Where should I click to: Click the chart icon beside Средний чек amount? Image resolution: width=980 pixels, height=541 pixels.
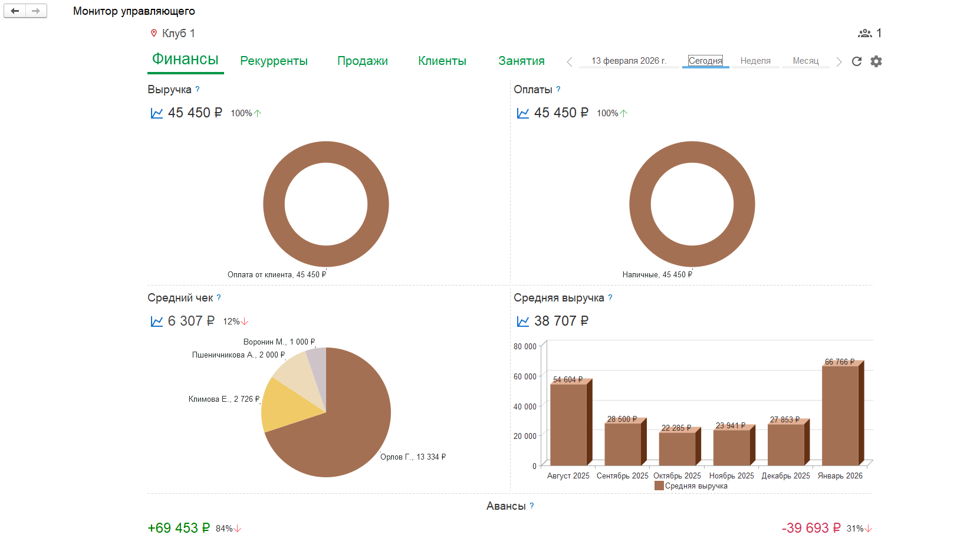click(x=156, y=322)
